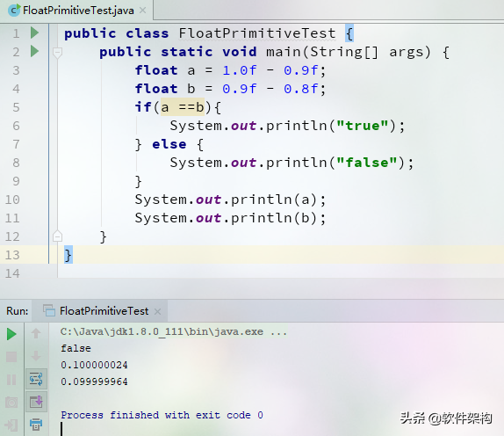Collapse the main method fold marker on line 2
This screenshot has width=504, height=436.
click(58, 52)
